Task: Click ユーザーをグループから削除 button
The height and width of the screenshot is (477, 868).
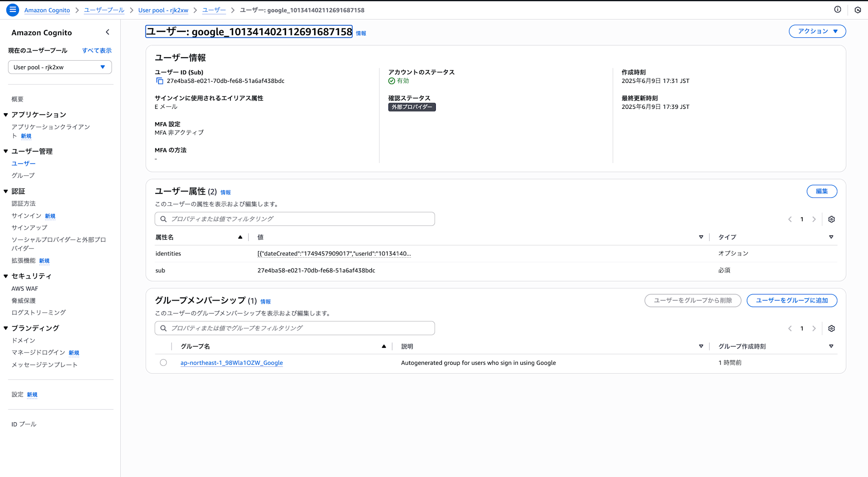Action: pyautogui.click(x=693, y=301)
